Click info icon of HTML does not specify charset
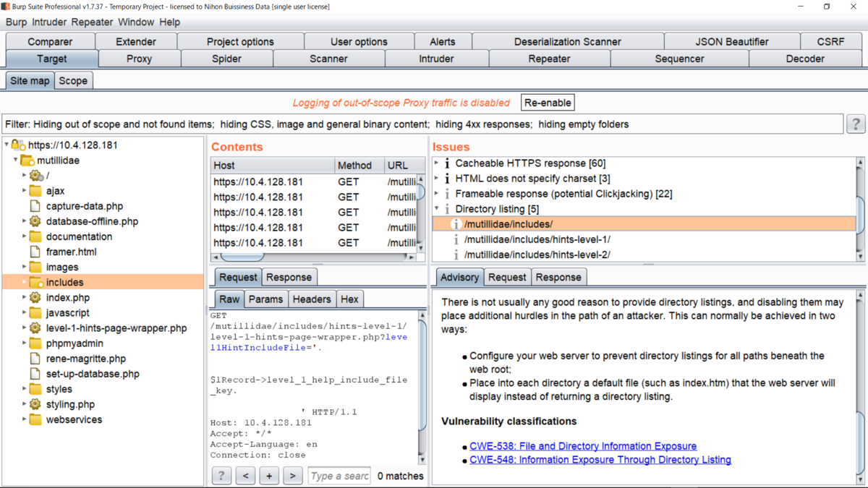This screenshot has width=868, height=488. tap(447, 179)
